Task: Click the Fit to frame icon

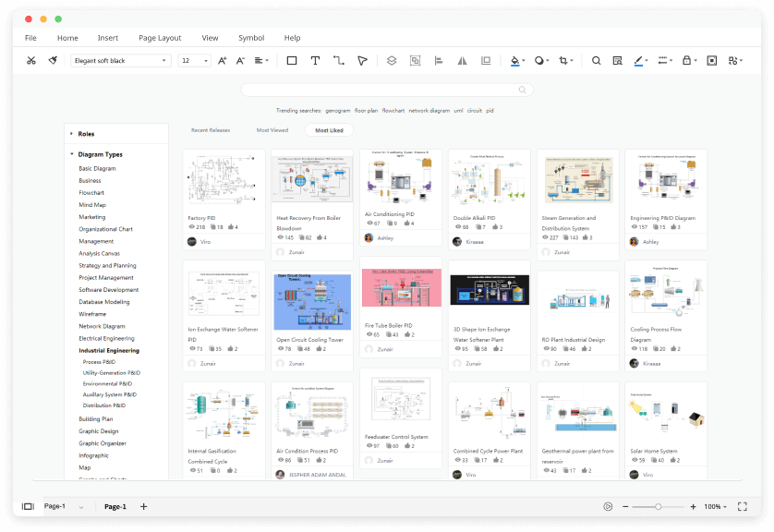Action: (x=712, y=61)
